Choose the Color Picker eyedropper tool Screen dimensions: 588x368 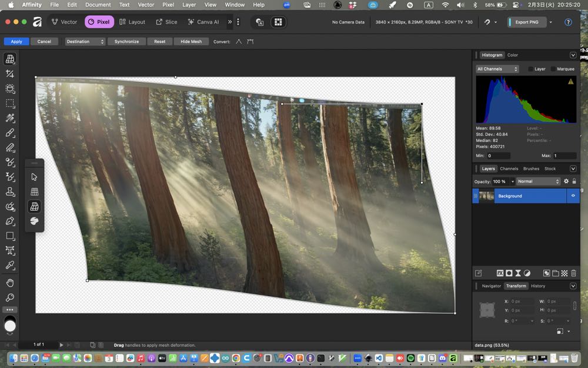pos(10,265)
